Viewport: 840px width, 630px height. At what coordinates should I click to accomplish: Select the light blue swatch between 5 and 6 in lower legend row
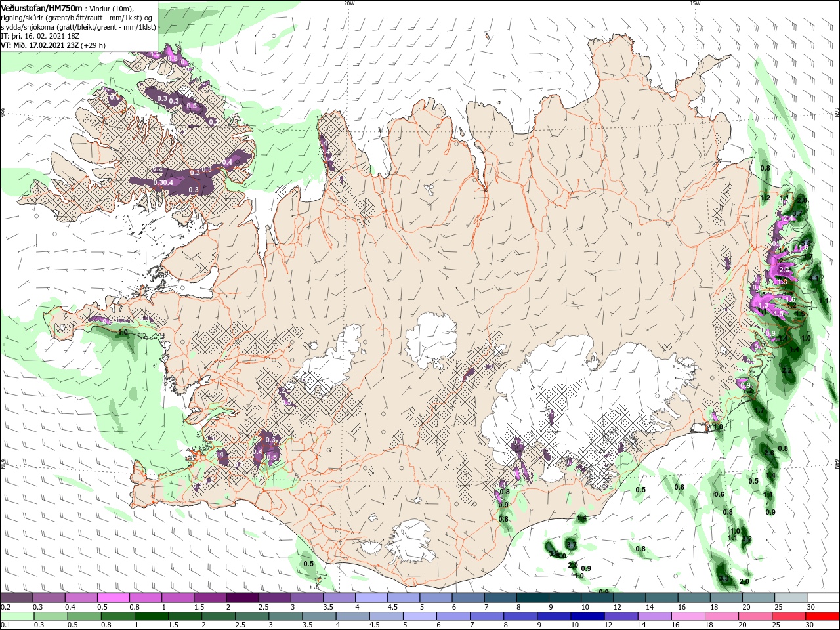(x=419, y=616)
